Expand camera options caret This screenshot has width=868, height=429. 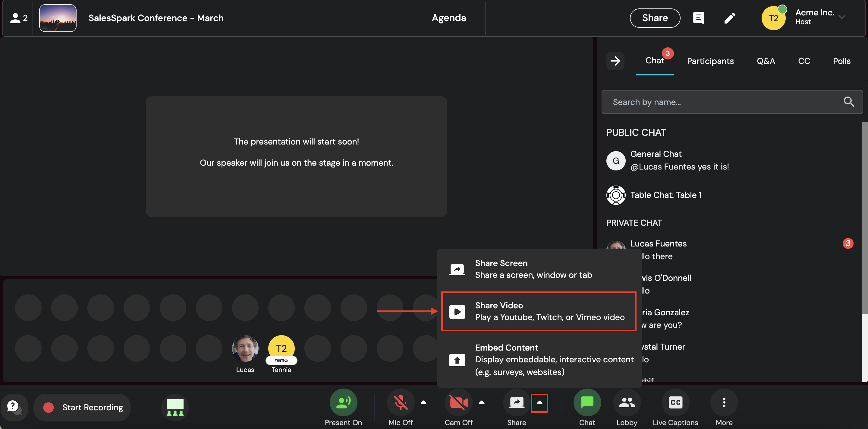click(x=482, y=402)
